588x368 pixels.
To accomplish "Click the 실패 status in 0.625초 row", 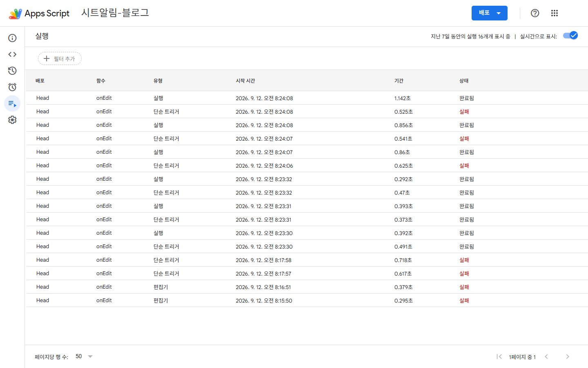I will [464, 166].
